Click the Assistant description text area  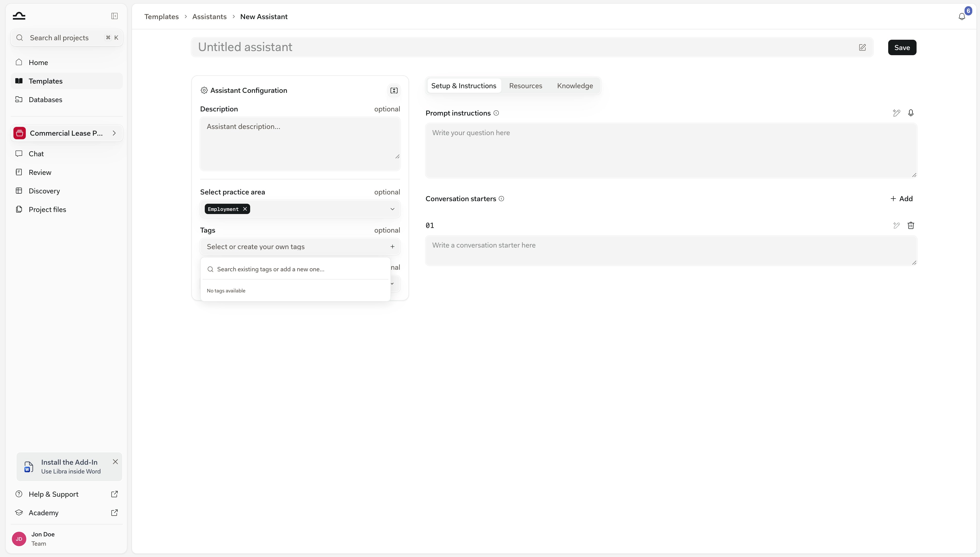[300, 143]
